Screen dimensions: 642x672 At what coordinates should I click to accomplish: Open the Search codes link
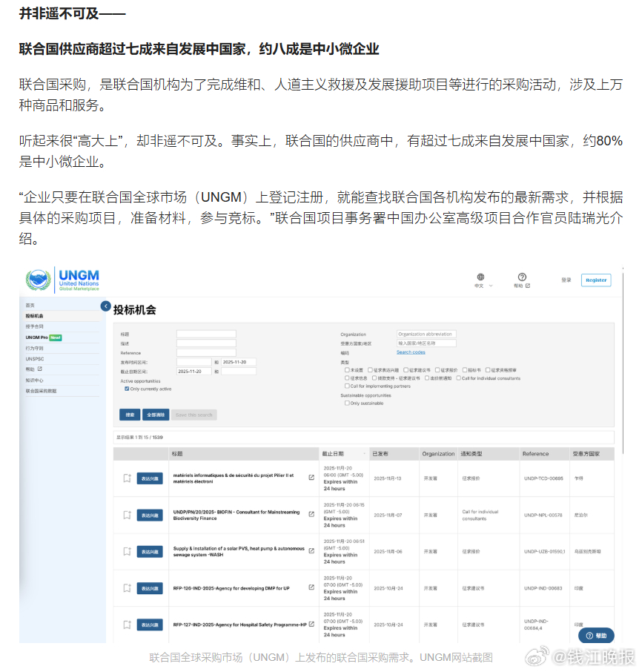click(x=412, y=353)
